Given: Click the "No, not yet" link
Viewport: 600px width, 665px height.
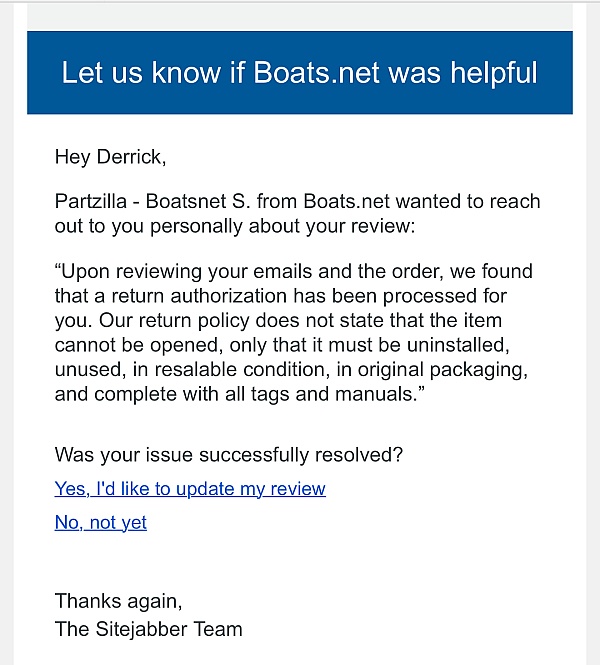Looking at the screenshot, I should (x=101, y=522).
